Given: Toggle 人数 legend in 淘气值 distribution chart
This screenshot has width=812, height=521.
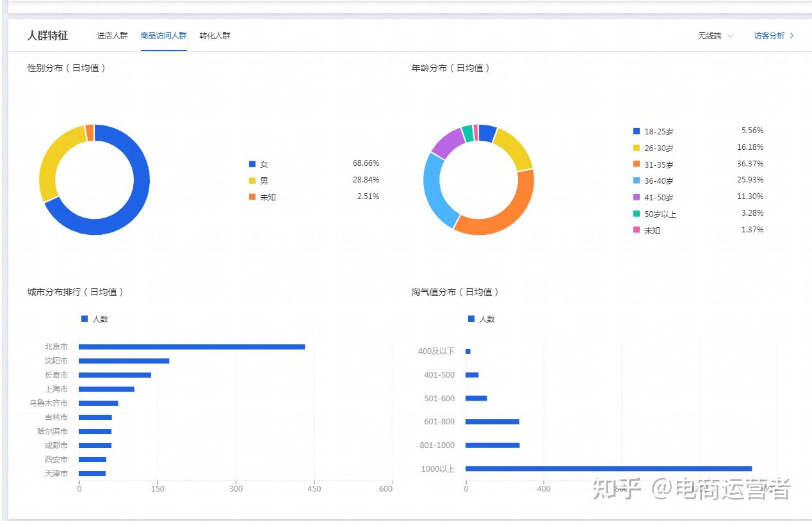Looking at the screenshot, I should pyautogui.click(x=482, y=319).
